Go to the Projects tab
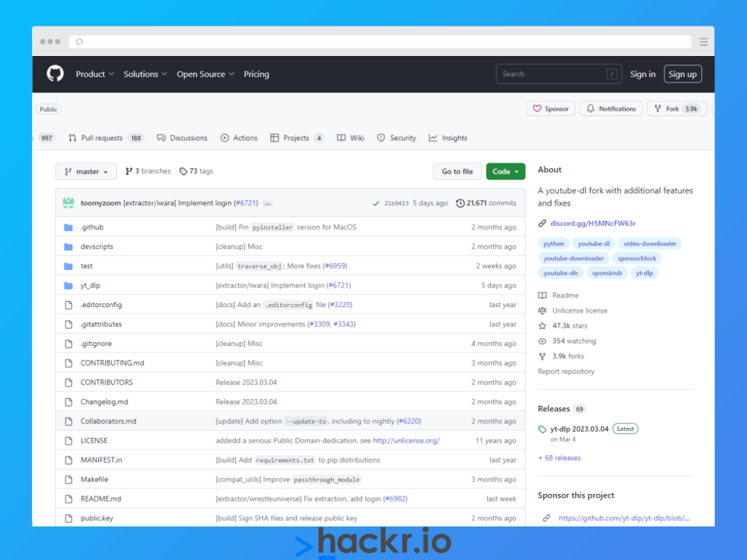 [297, 138]
